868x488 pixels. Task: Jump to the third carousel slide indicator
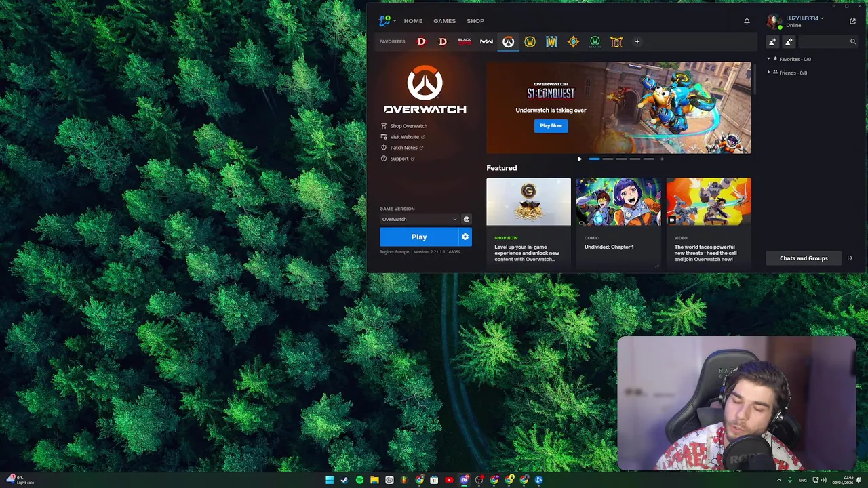pyautogui.click(x=621, y=159)
